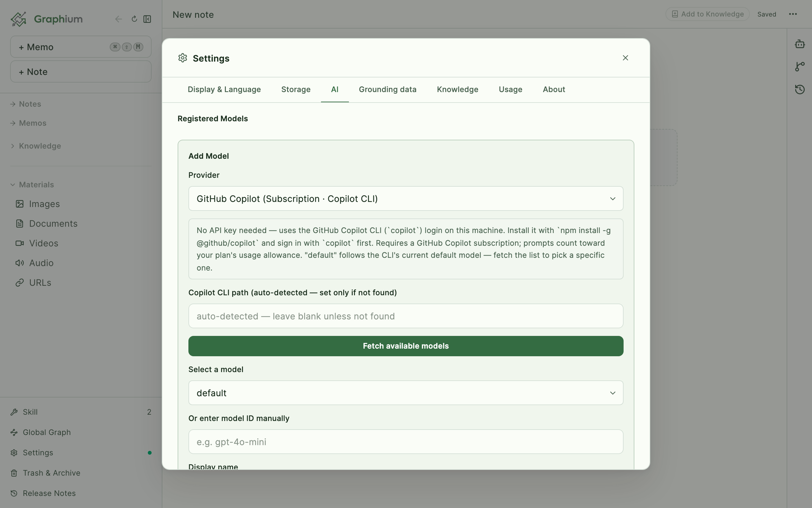The height and width of the screenshot is (508, 812).
Task: Click Add to Knowledge button
Action: point(707,14)
